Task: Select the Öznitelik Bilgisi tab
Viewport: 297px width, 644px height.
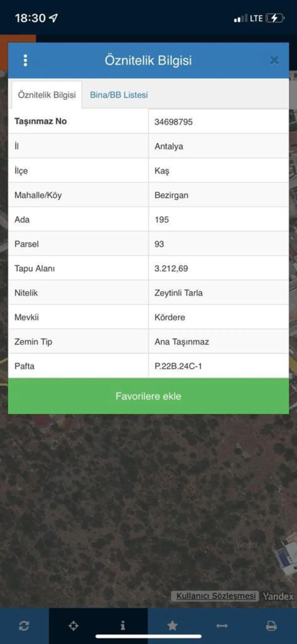Action: [x=47, y=95]
